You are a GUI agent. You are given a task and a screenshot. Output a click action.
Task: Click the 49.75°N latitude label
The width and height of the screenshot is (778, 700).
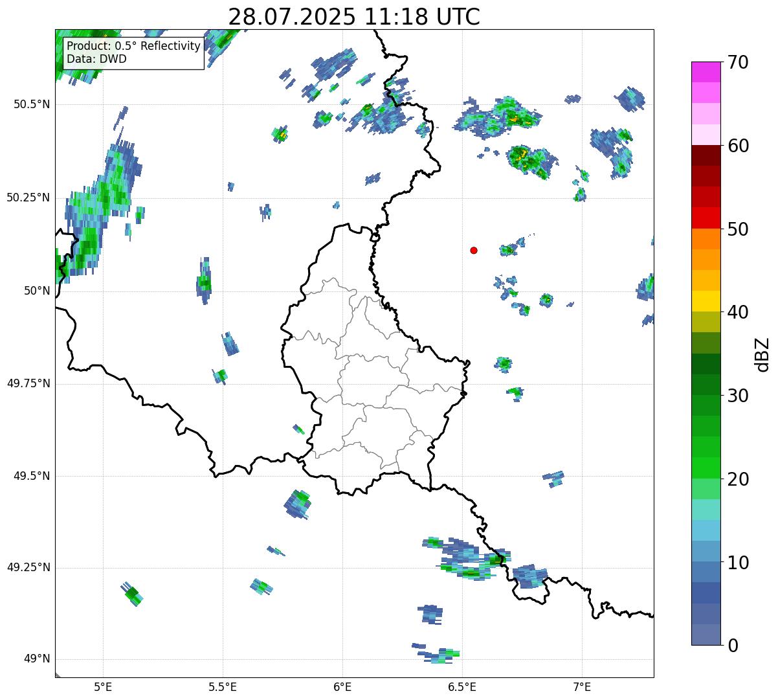[x=28, y=383]
